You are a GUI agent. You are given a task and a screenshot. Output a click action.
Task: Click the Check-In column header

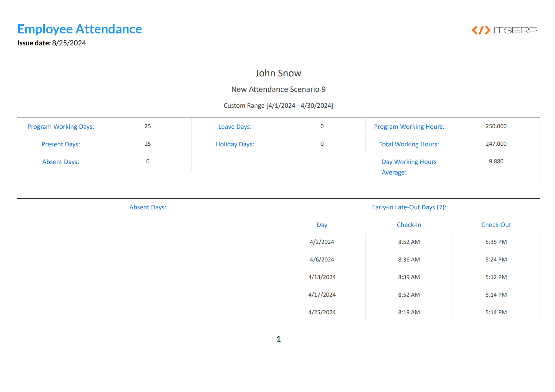point(409,225)
